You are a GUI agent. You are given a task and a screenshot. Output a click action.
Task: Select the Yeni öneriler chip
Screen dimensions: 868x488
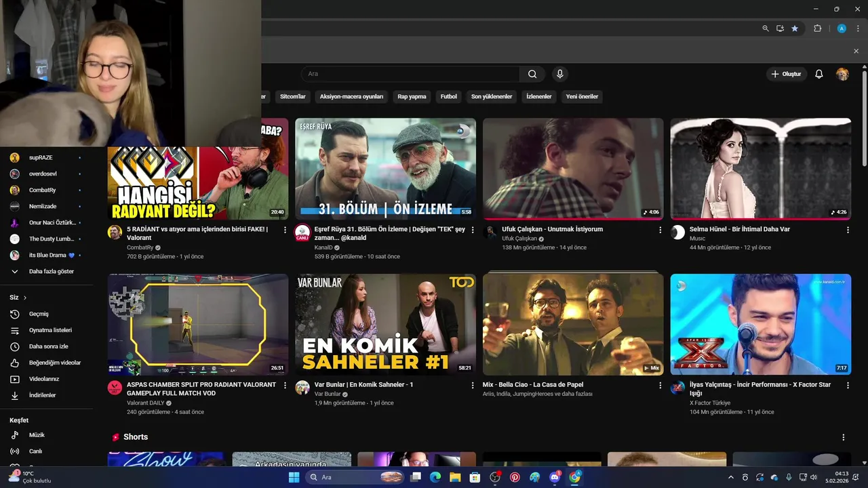click(x=582, y=96)
